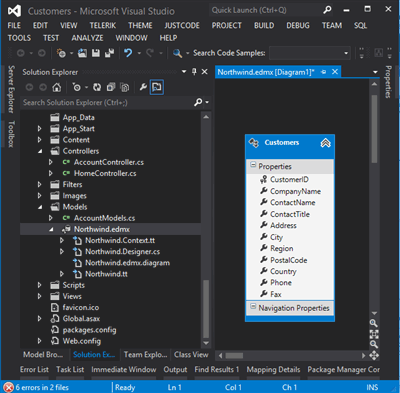Collapse the Properties section of Customers entity
The width and height of the screenshot is (400, 393).
tap(253, 165)
